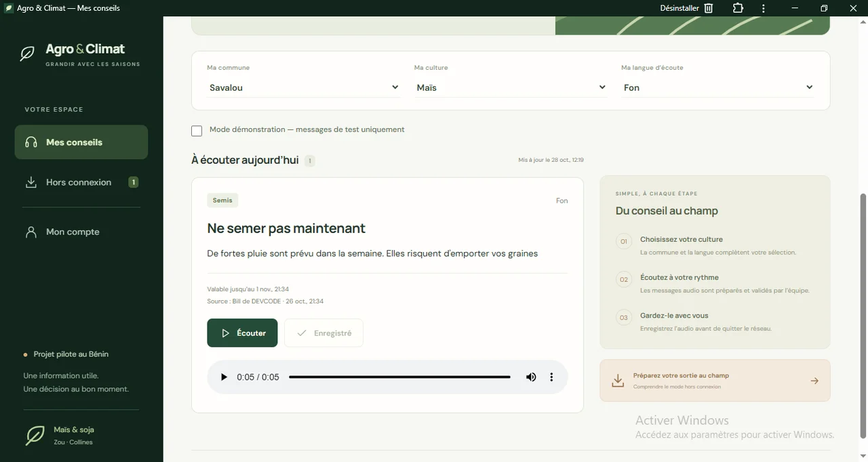The width and height of the screenshot is (868, 462).
Task: Click the Hors connexion count badge
Action: pos(134,182)
